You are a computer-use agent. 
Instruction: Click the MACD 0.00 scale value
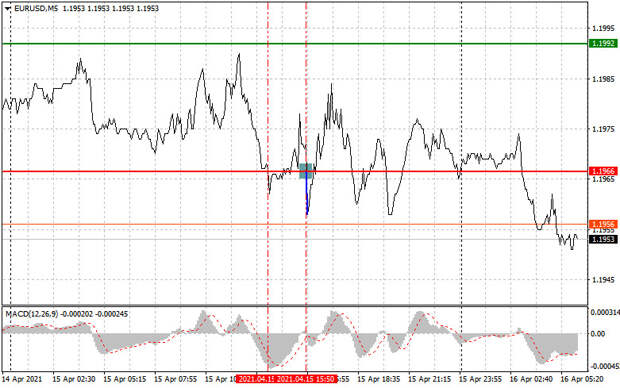point(597,334)
